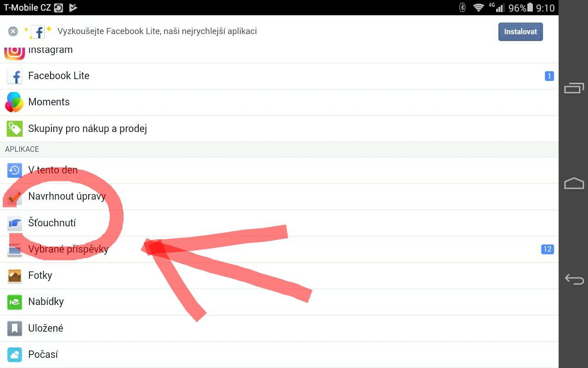Tap the Nabídky green handshake icon

click(x=15, y=302)
